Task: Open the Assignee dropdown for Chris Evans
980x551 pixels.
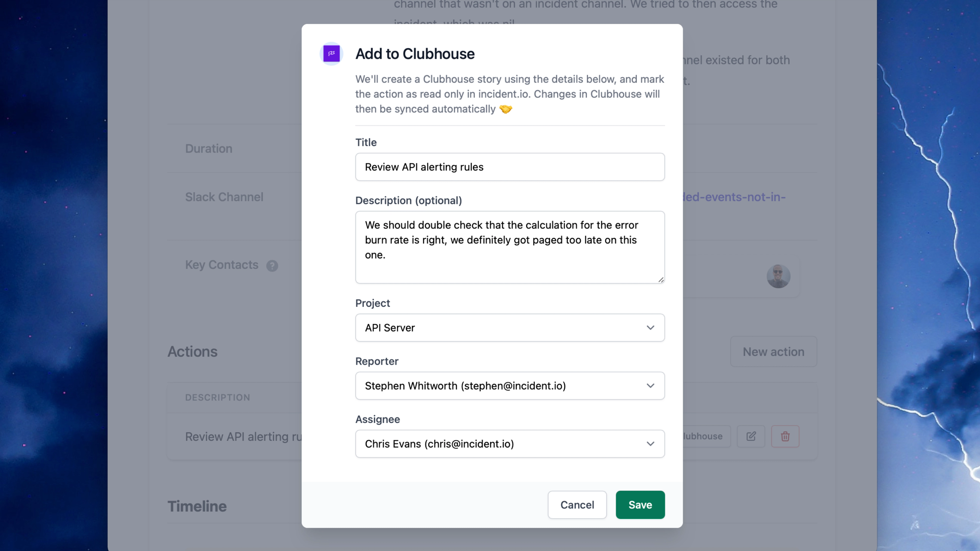Action: pos(510,444)
